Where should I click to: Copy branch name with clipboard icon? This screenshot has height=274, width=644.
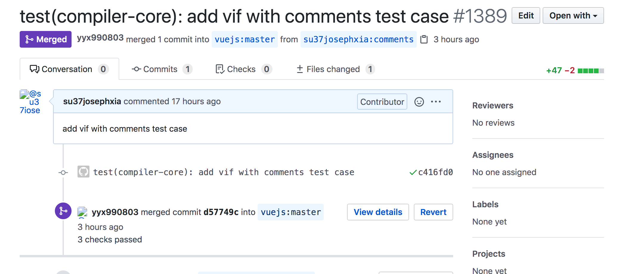pyautogui.click(x=424, y=39)
